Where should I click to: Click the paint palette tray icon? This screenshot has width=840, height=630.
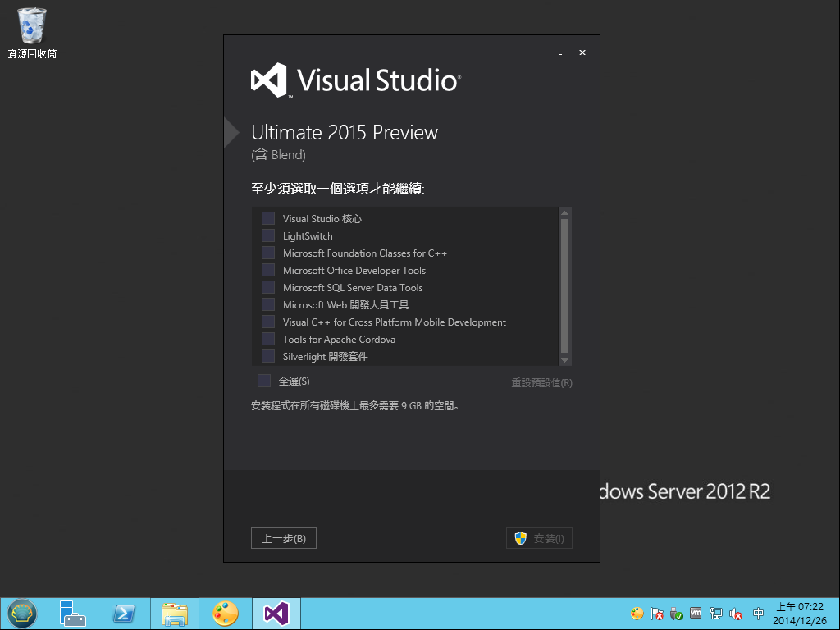637,614
